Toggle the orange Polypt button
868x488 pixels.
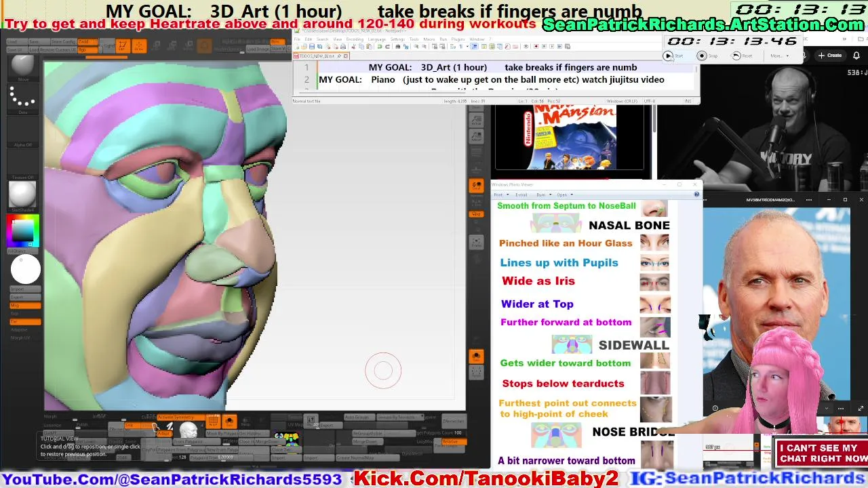coord(164,433)
